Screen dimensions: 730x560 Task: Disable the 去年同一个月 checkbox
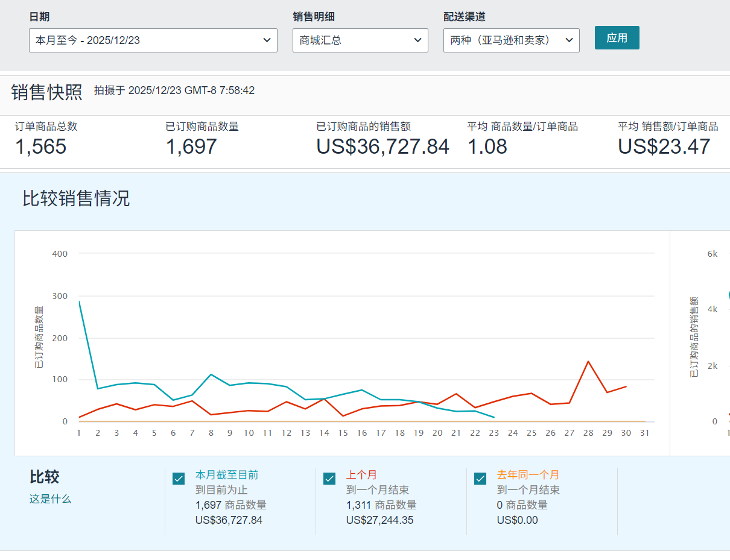point(480,479)
